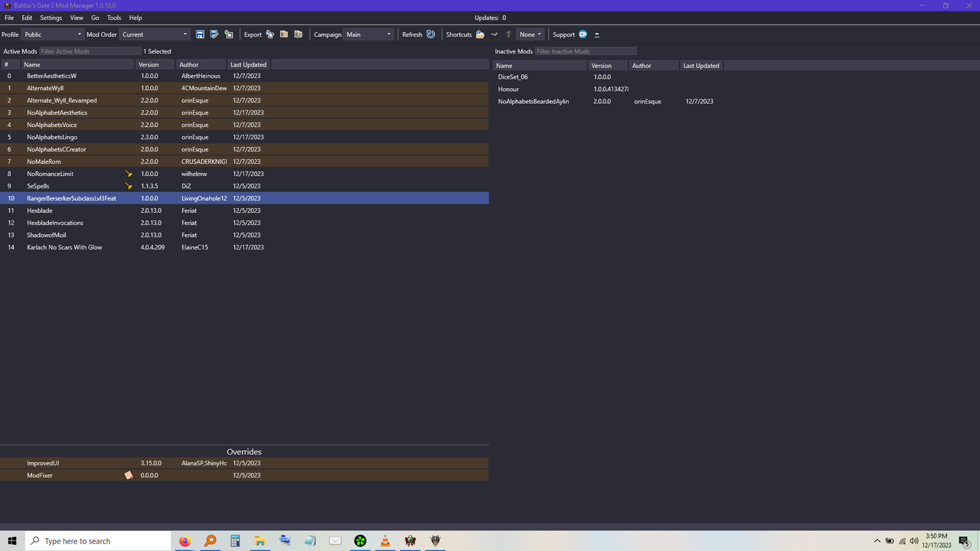Select the RangerBerserkerSubclassLvl3Feat mod row

coord(244,198)
